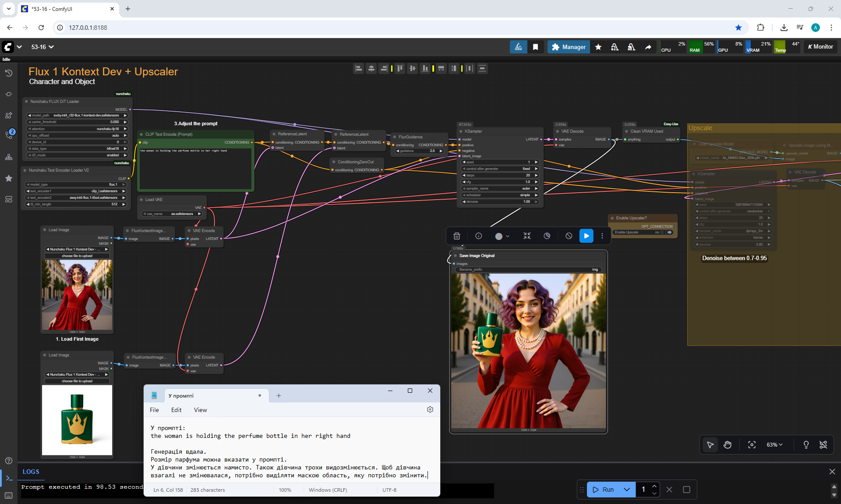This screenshot has height=504, width=841.
Task: Open the bookmarks star in left sidebar
Action: point(8,178)
